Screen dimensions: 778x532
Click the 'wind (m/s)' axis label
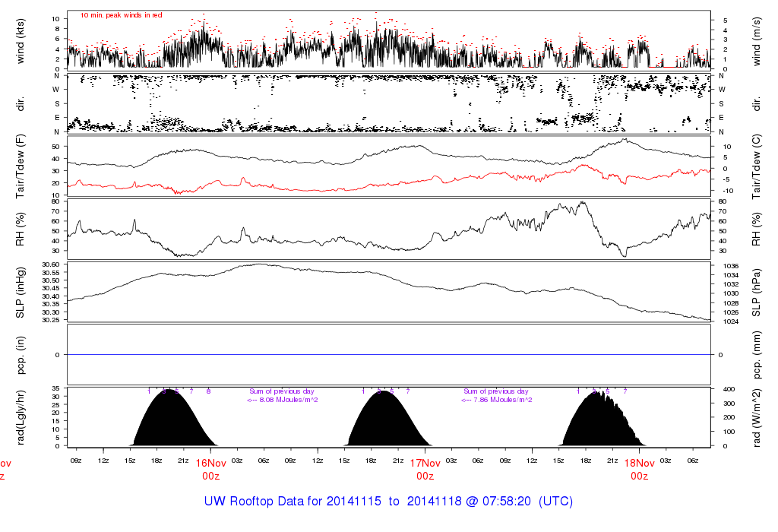tap(756, 40)
